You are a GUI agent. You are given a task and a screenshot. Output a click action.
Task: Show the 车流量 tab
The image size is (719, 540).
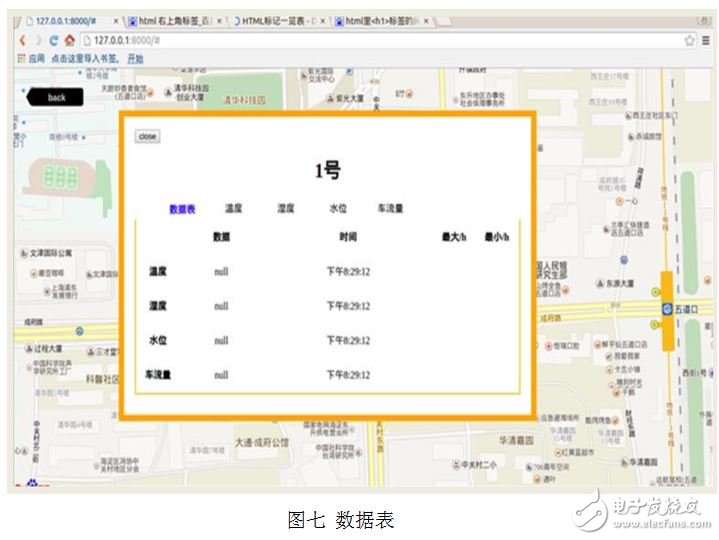pyautogui.click(x=390, y=209)
